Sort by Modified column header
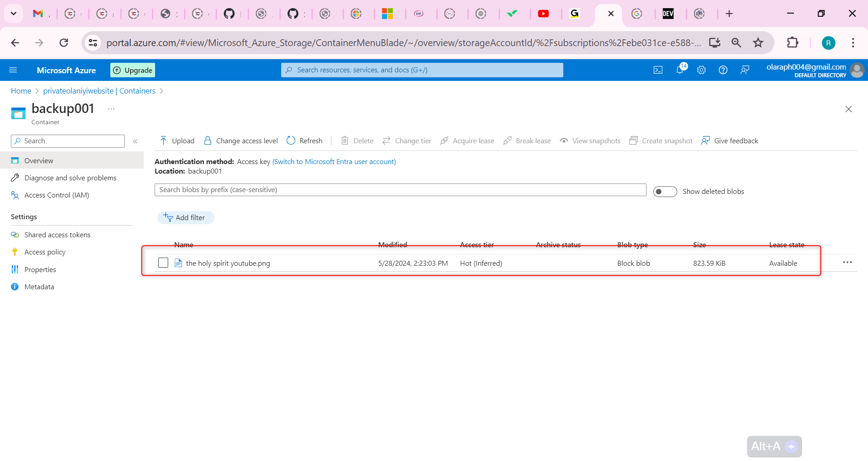 (392, 245)
